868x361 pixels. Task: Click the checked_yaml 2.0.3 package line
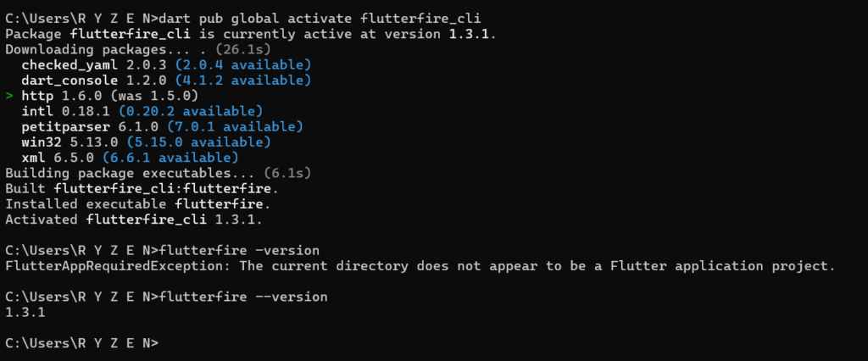point(93,65)
